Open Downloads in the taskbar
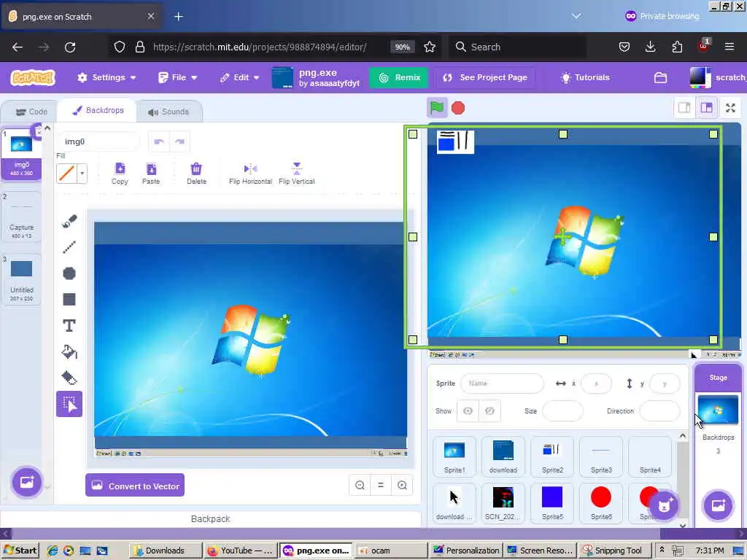Image resolution: width=747 pixels, height=560 pixels. (165, 551)
